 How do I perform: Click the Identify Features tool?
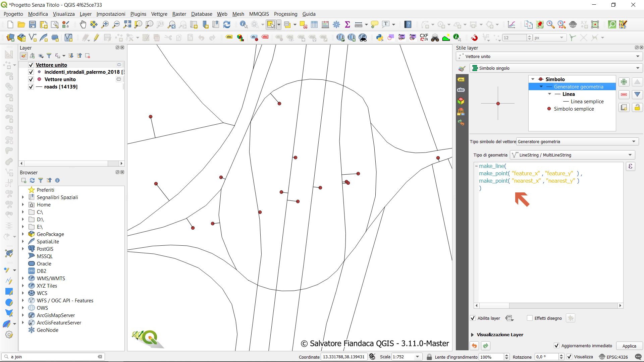[x=244, y=24]
